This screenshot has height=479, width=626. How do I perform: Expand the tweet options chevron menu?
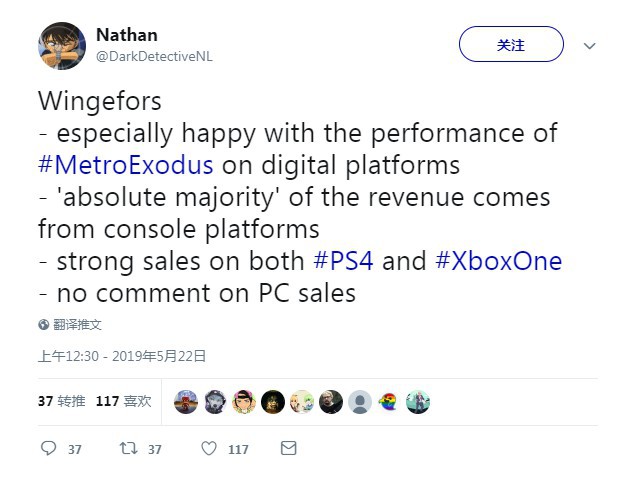click(589, 46)
